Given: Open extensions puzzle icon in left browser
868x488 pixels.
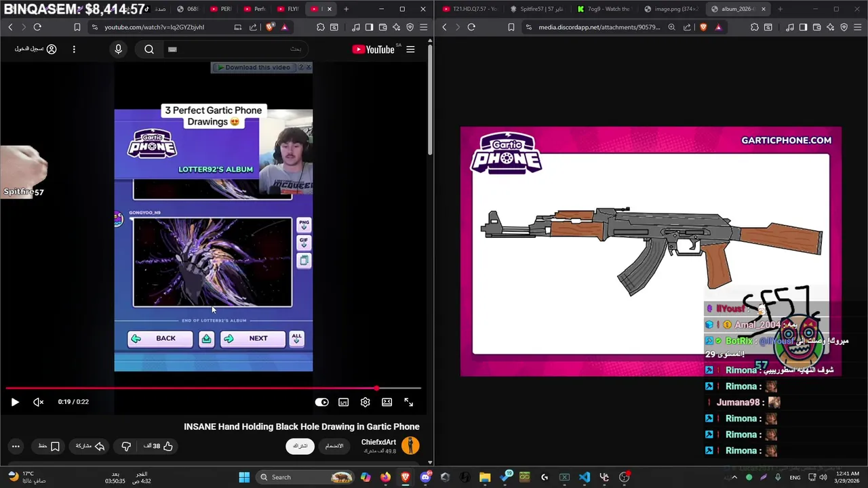Looking at the screenshot, I should tap(321, 27).
